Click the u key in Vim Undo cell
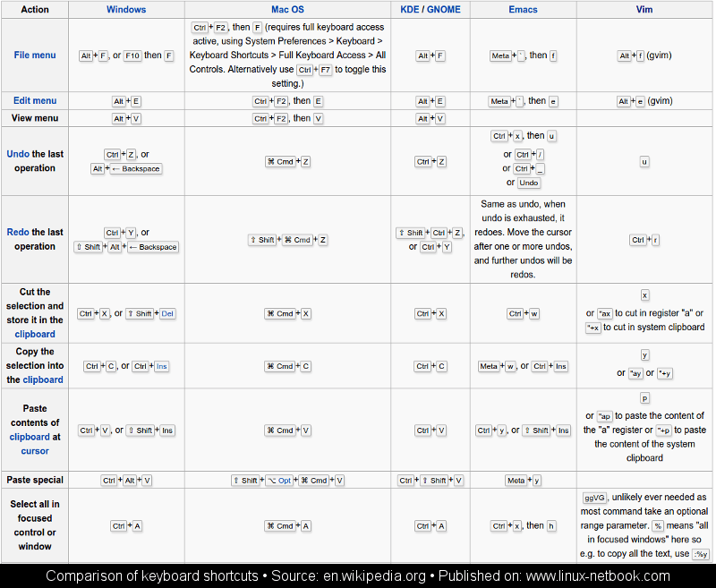716x588 pixels. click(644, 162)
